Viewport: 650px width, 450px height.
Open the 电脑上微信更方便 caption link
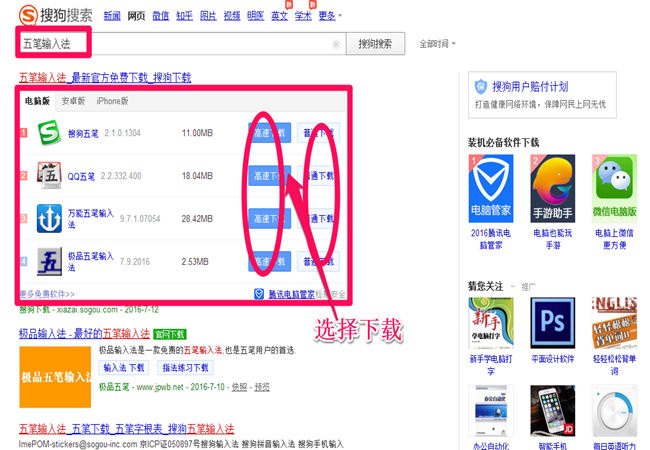point(614,239)
